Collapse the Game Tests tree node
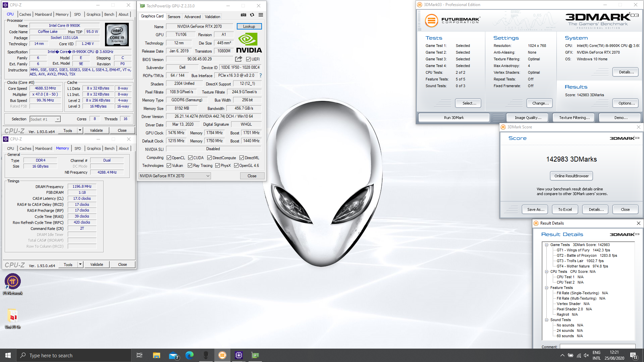Screen dimensions: 644x362 click(x=546, y=245)
